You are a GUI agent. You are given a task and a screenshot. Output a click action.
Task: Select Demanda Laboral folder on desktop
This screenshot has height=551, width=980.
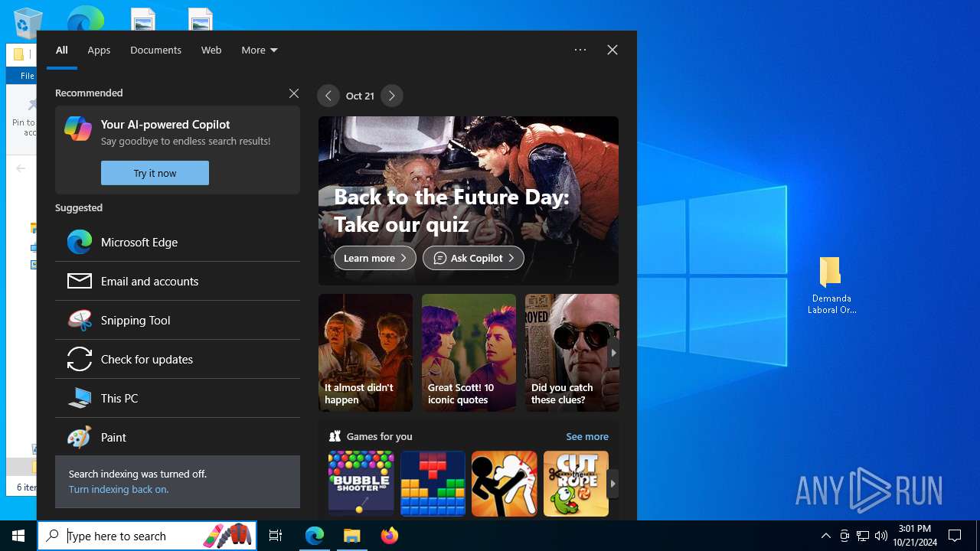tap(831, 285)
